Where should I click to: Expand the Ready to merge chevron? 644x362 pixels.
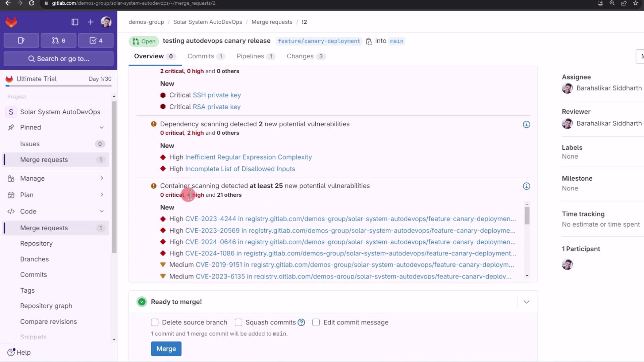click(x=526, y=302)
